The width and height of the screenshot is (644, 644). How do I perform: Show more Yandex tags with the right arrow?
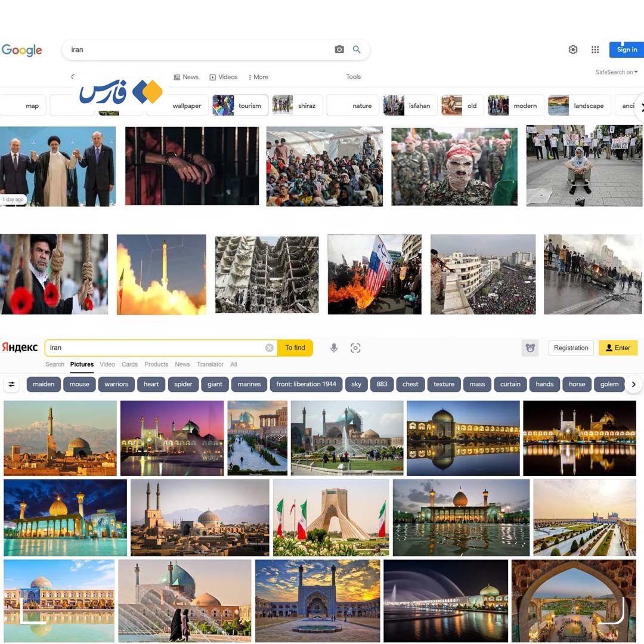[634, 385]
